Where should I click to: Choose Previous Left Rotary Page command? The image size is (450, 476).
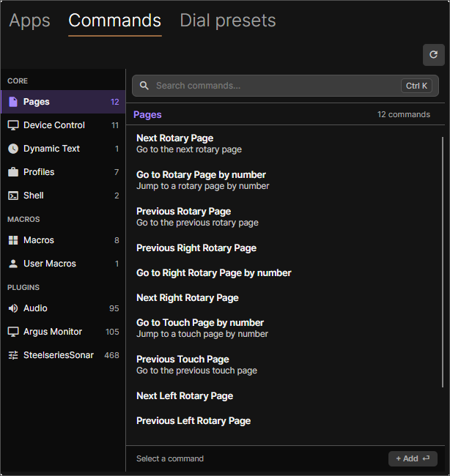click(284, 421)
